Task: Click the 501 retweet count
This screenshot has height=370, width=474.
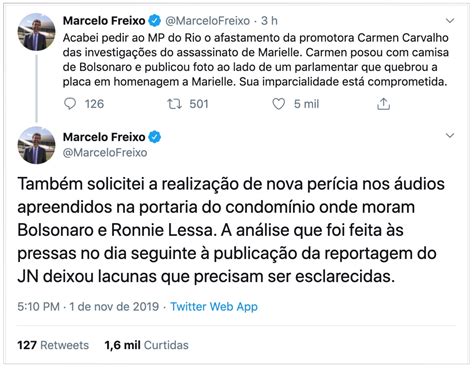Action: (199, 104)
